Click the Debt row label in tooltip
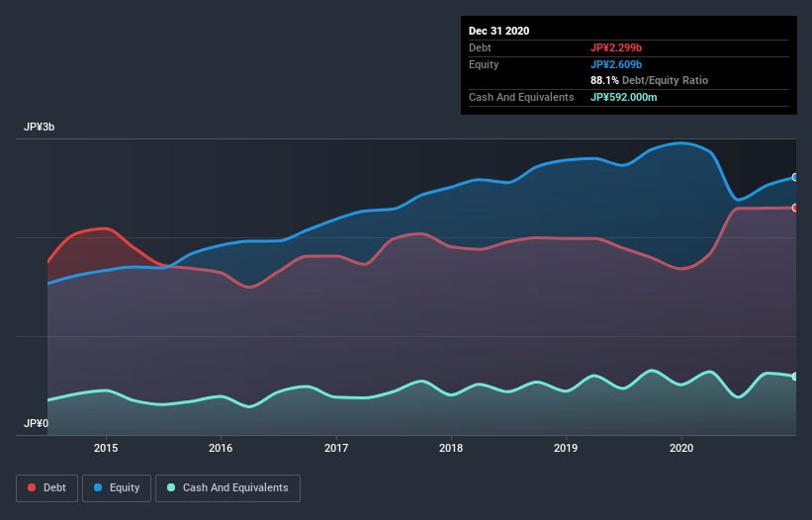 point(480,47)
